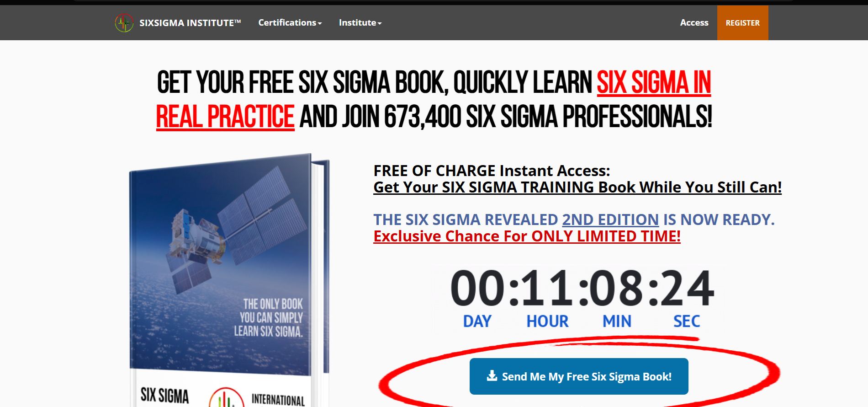The image size is (868, 407).
Task: Click the circular logo on the book cover
Action: 227,397
